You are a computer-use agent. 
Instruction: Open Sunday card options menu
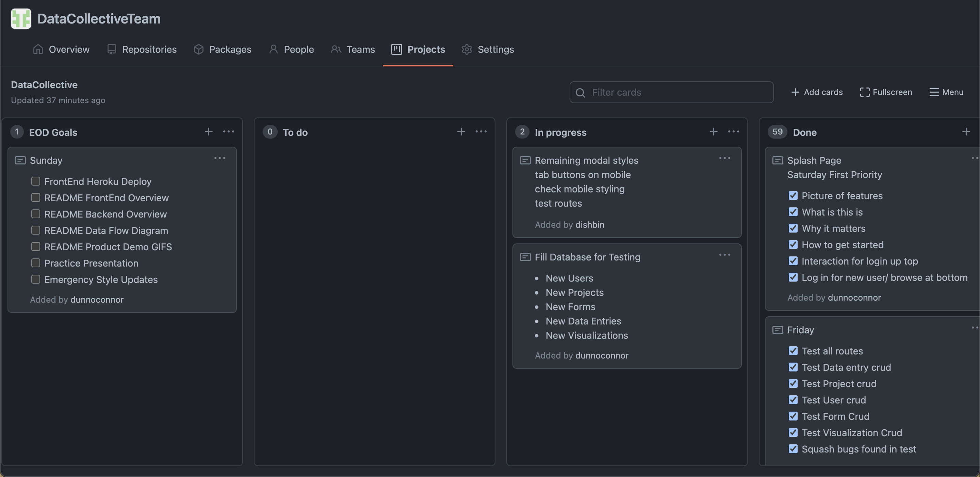220,158
